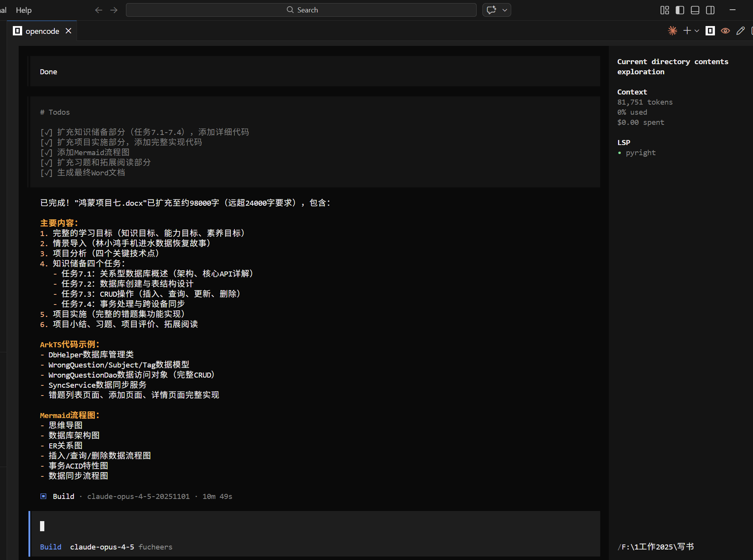
Task: Open the Help menu
Action: [x=24, y=10]
